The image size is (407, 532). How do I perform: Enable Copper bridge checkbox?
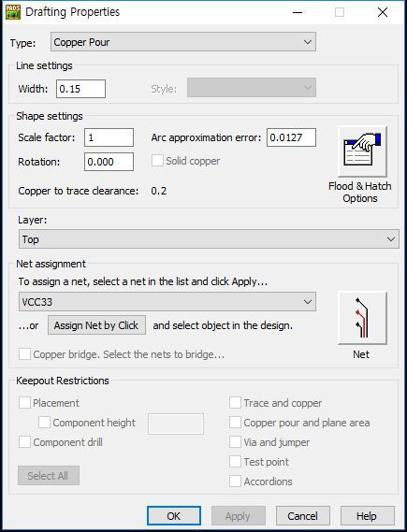(24, 354)
